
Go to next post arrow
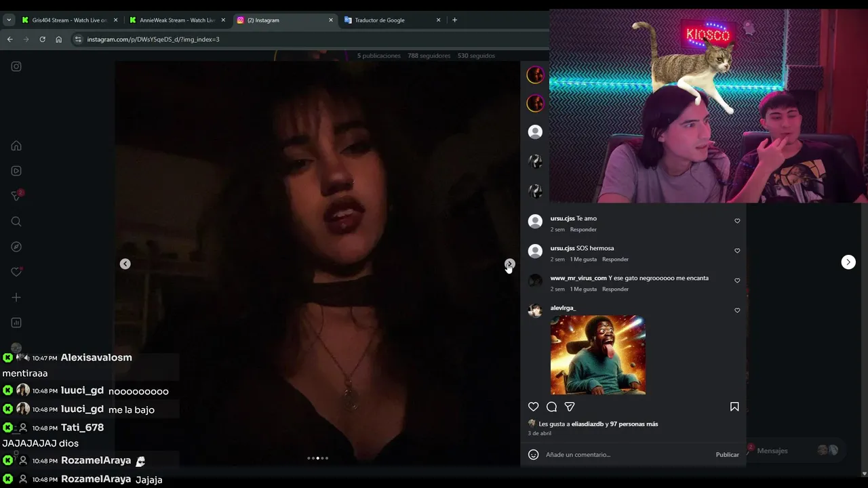tap(848, 262)
